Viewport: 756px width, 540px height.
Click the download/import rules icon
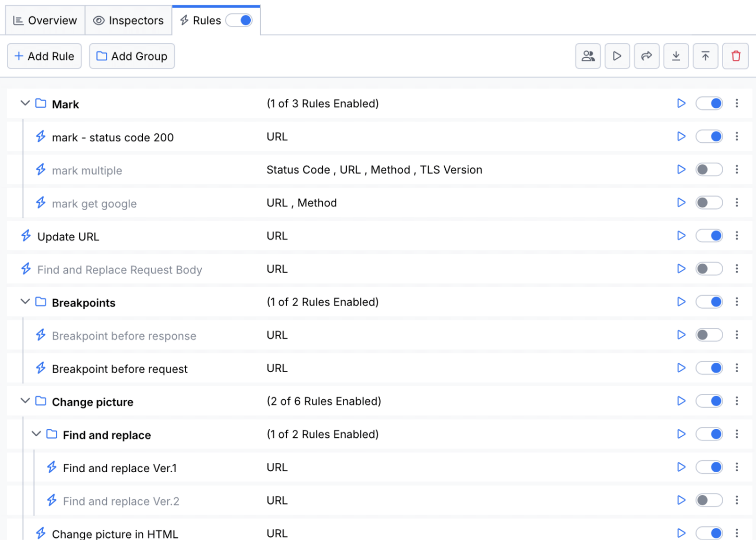click(676, 56)
